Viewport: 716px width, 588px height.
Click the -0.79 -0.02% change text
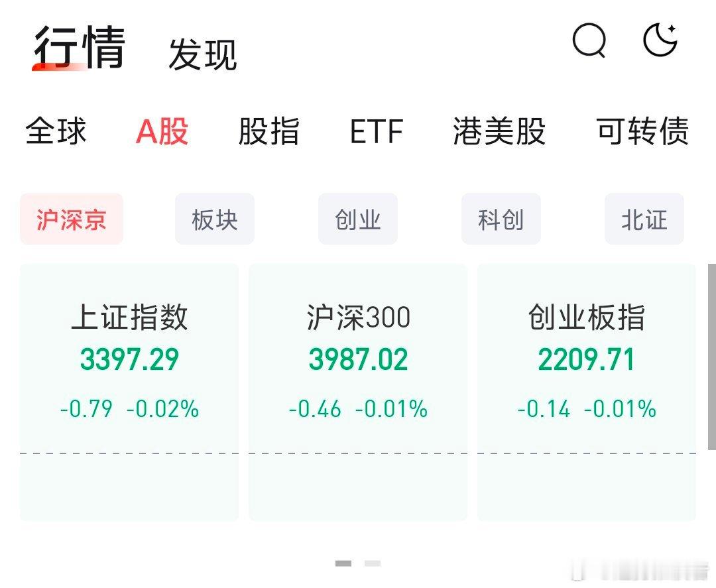[129, 408]
